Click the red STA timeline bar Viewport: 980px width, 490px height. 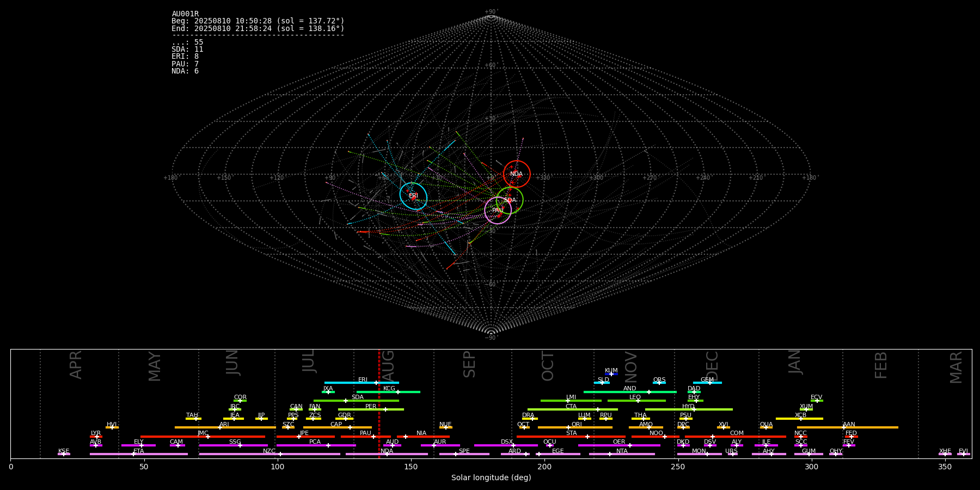coord(571,437)
